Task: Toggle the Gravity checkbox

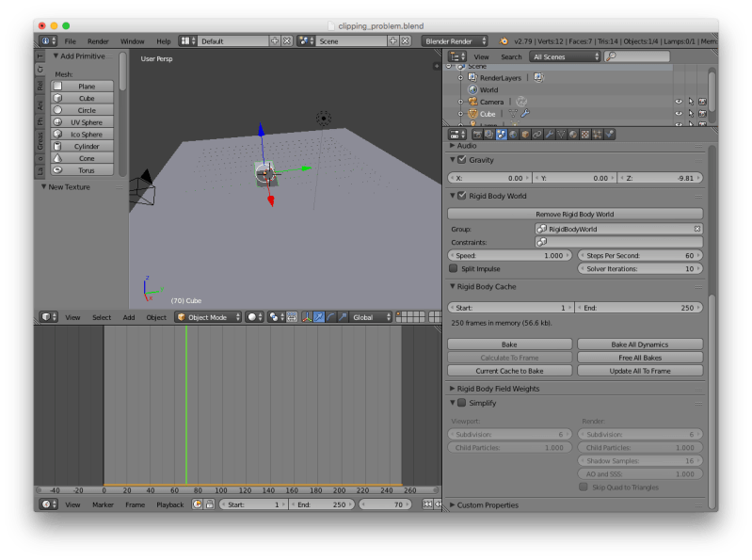Action: click(462, 160)
